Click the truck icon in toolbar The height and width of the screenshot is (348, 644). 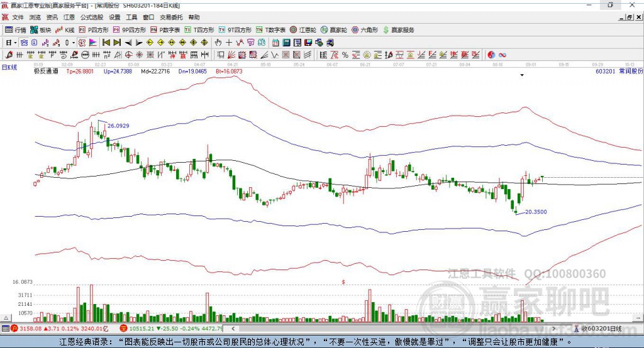coord(330,43)
